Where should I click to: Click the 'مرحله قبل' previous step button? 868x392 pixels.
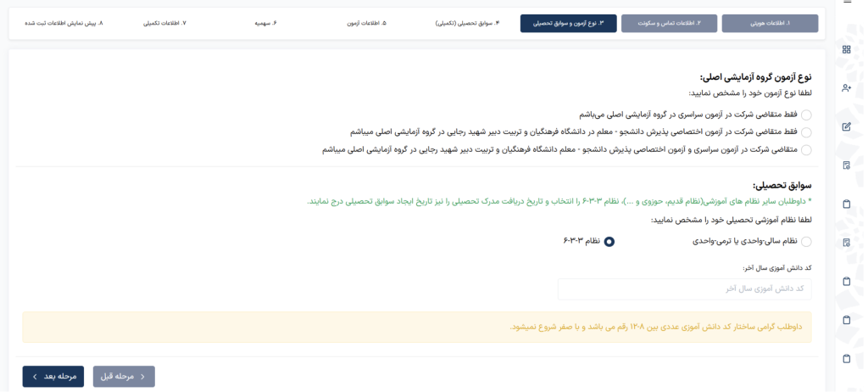click(124, 376)
